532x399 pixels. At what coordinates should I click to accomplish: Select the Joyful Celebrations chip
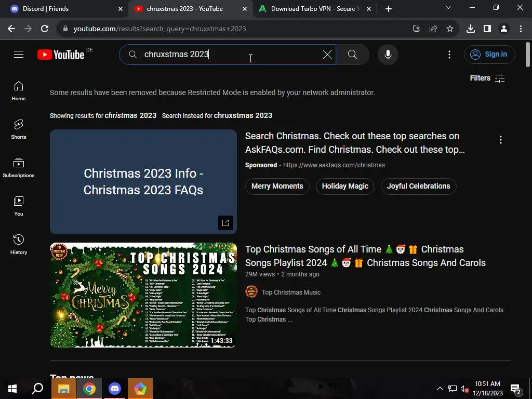coord(418,187)
